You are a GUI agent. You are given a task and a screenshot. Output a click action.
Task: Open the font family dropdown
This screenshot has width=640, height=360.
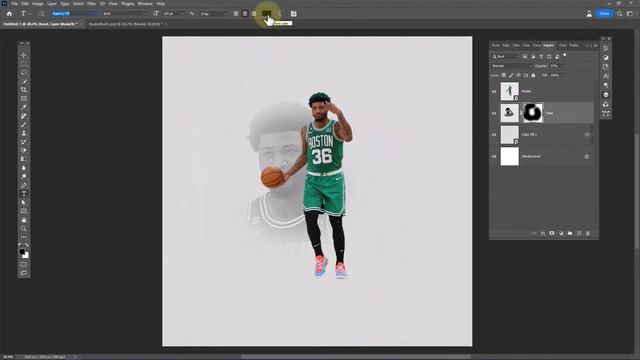tap(75, 13)
